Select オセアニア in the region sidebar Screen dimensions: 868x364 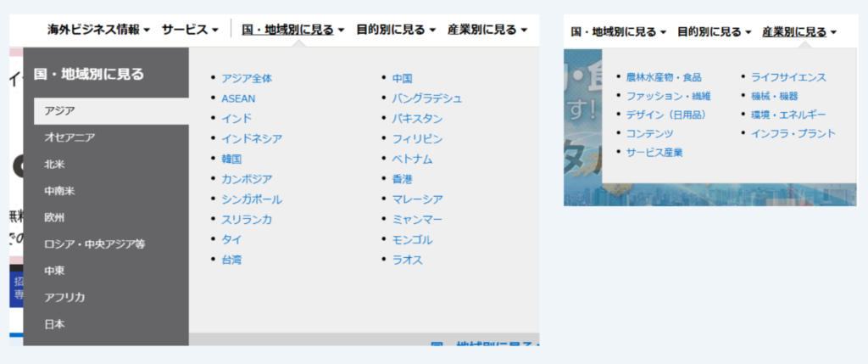70,137
